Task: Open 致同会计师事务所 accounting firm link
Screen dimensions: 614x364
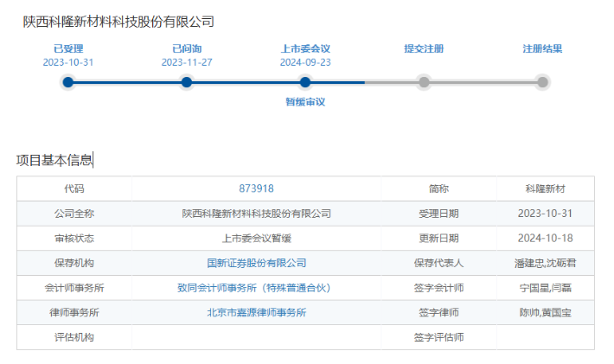Action: coord(256,288)
